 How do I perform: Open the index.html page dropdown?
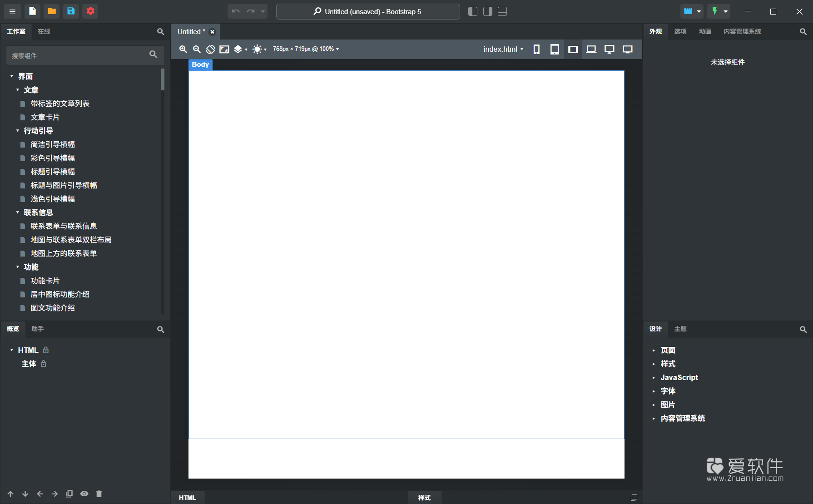[x=503, y=49]
